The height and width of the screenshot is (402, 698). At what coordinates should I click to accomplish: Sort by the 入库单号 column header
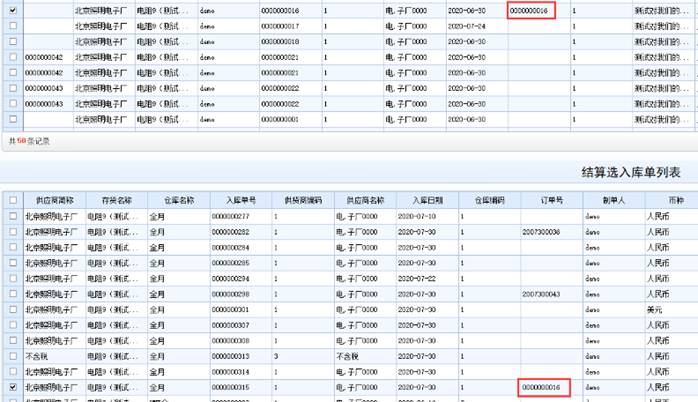pyautogui.click(x=239, y=200)
